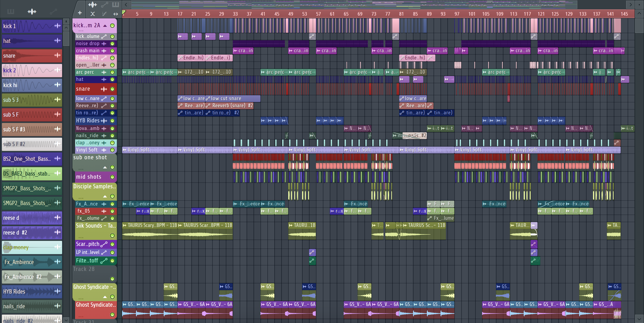Mute the noise drop track
644x323 pixels.
(112, 44)
